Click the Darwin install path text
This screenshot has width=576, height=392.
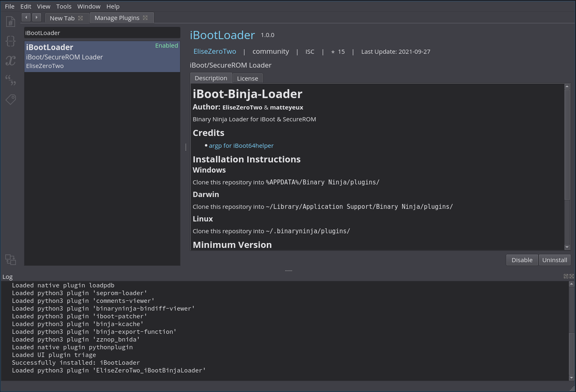coord(359,207)
